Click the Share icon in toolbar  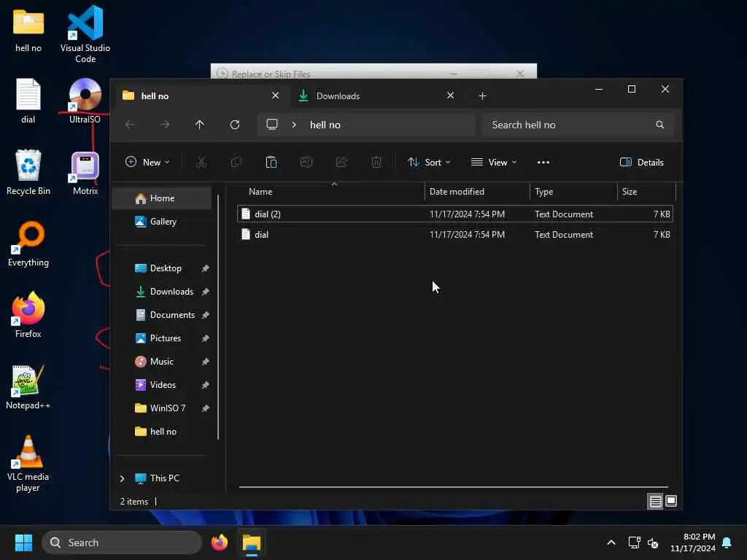(341, 163)
